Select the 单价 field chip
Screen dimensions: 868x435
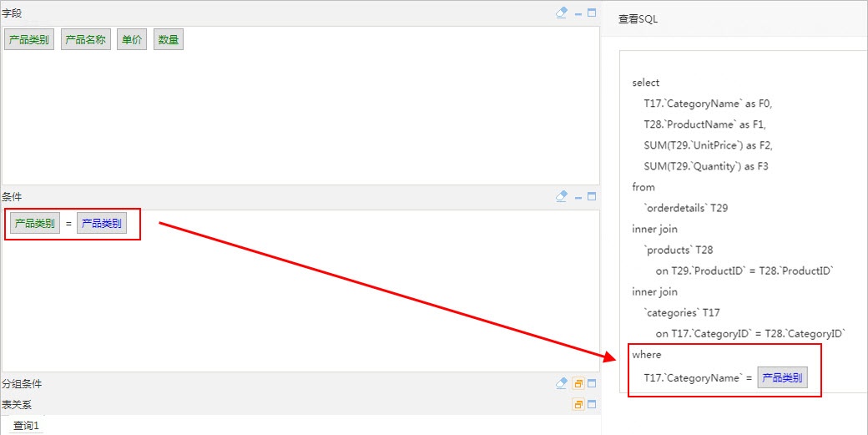132,40
